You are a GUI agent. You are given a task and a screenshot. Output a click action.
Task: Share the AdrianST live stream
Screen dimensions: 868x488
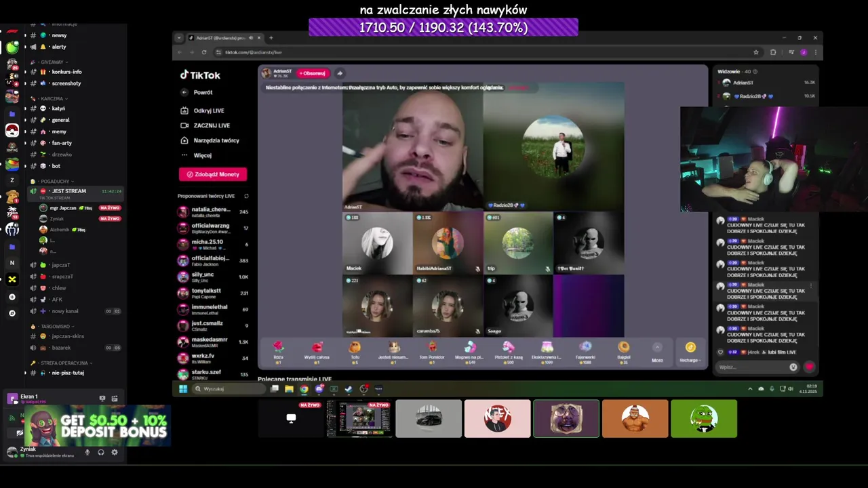click(339, 73)
